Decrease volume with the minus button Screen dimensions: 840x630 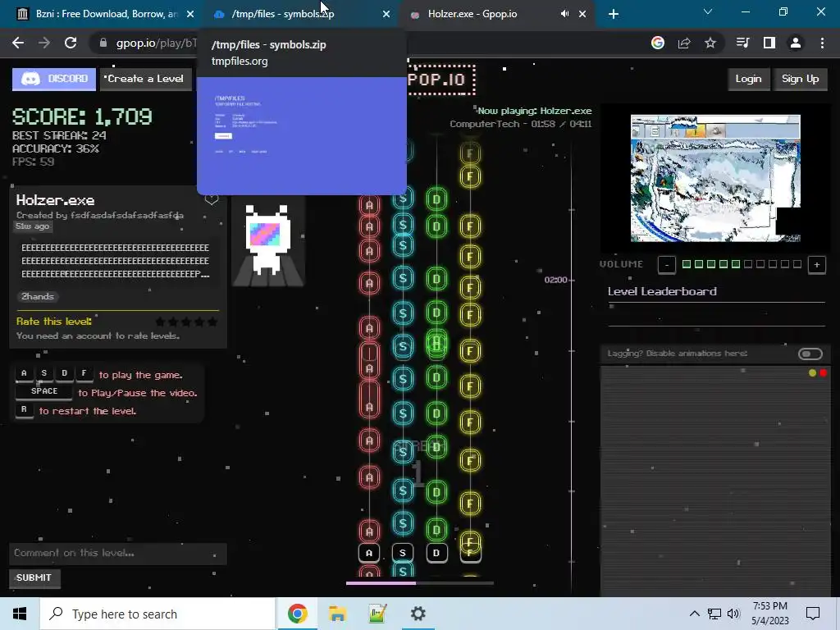pyautogui.click(x=666, y=264)
